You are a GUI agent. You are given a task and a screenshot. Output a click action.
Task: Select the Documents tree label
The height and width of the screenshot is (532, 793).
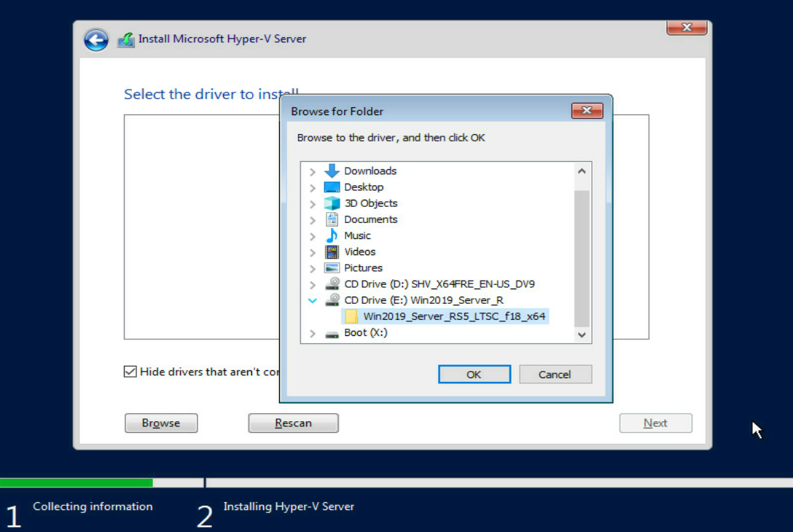(371, 219)
